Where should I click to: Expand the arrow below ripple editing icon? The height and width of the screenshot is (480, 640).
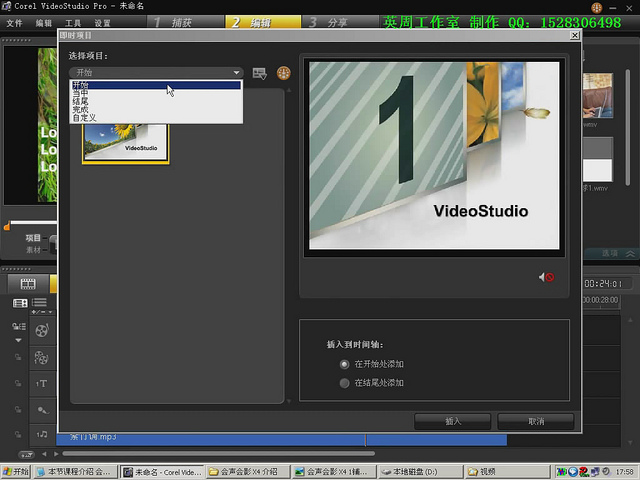(18, 340)
